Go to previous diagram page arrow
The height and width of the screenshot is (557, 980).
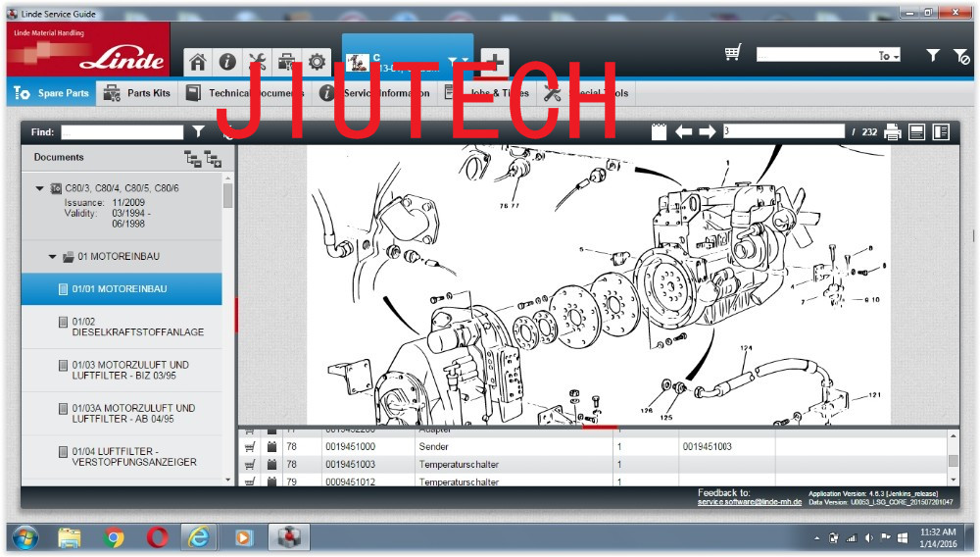pyautogui.click(x=683, y=132)
